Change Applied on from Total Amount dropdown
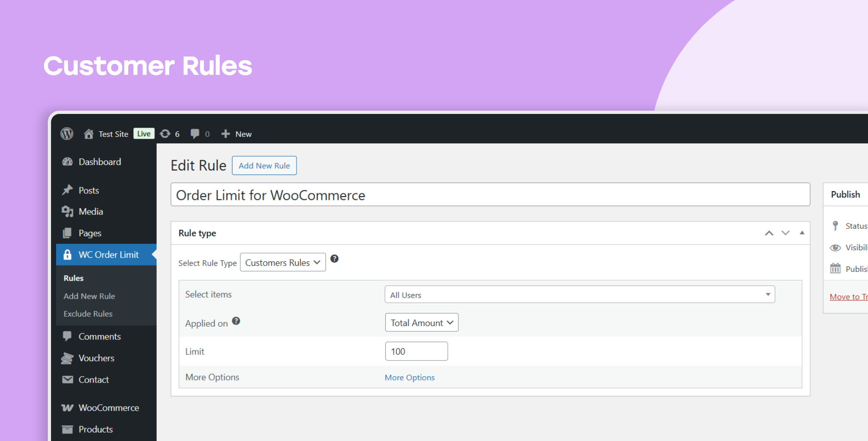This screenshot has height=441, width=868. tap(421, 322)
